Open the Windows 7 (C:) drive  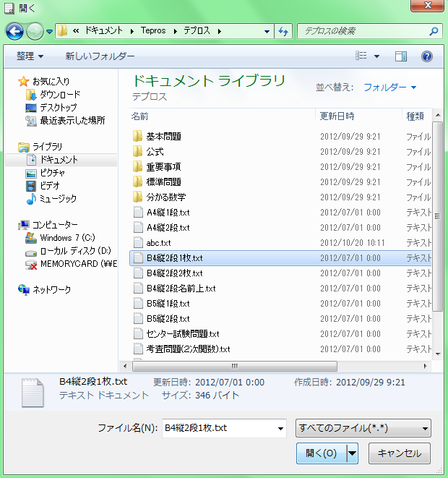(60, 238)
